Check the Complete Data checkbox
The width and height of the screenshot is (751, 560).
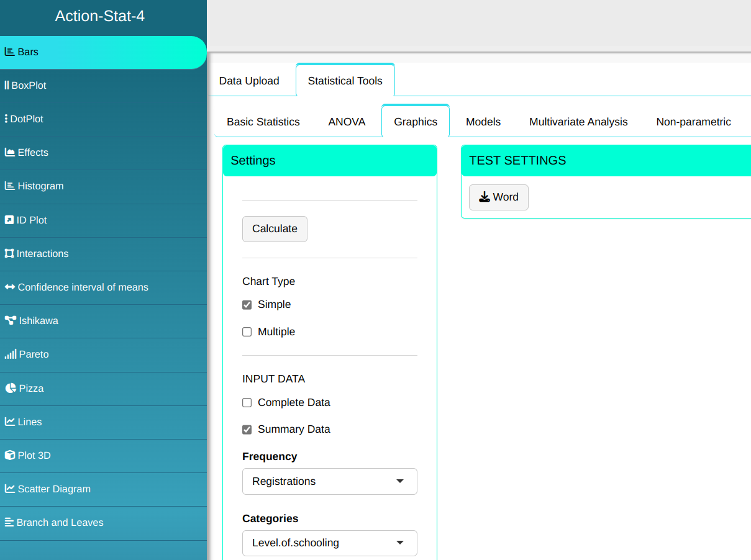247,403
